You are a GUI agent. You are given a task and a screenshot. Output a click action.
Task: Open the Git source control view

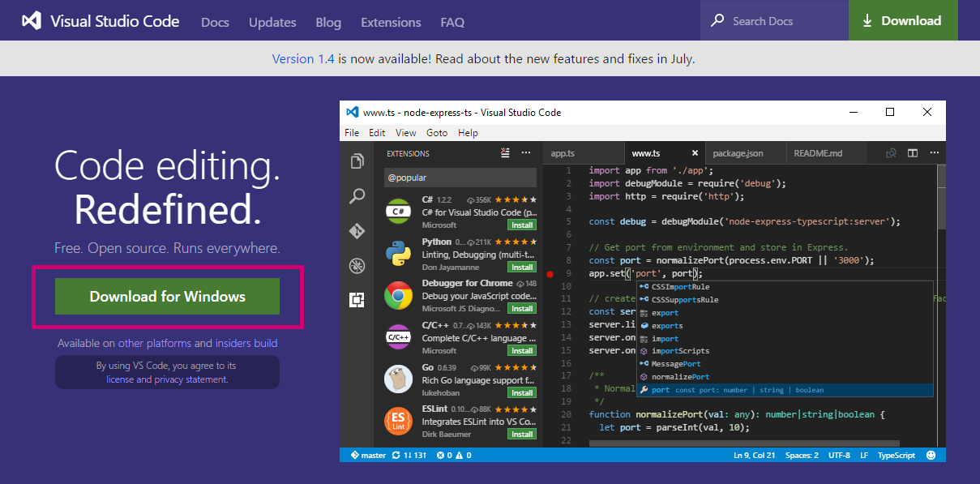pyautogui.click(x=357, y=231)
